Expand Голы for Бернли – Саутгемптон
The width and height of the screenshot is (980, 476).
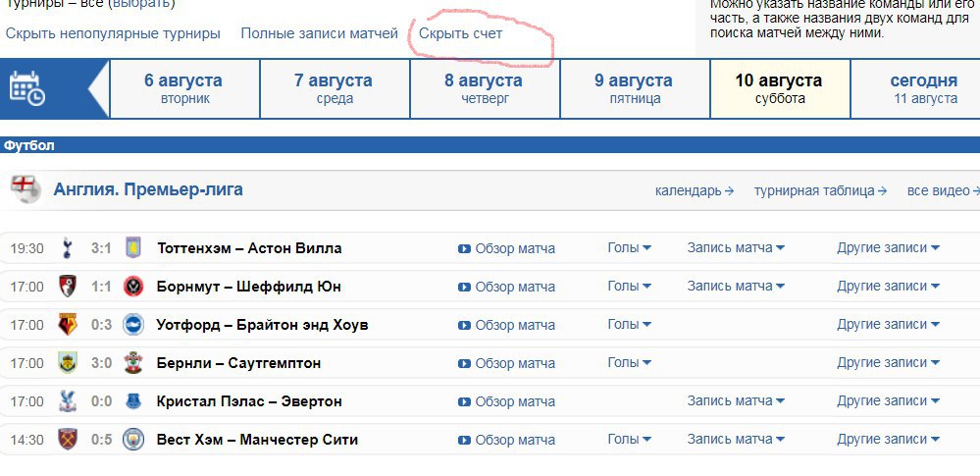point(630,362)
